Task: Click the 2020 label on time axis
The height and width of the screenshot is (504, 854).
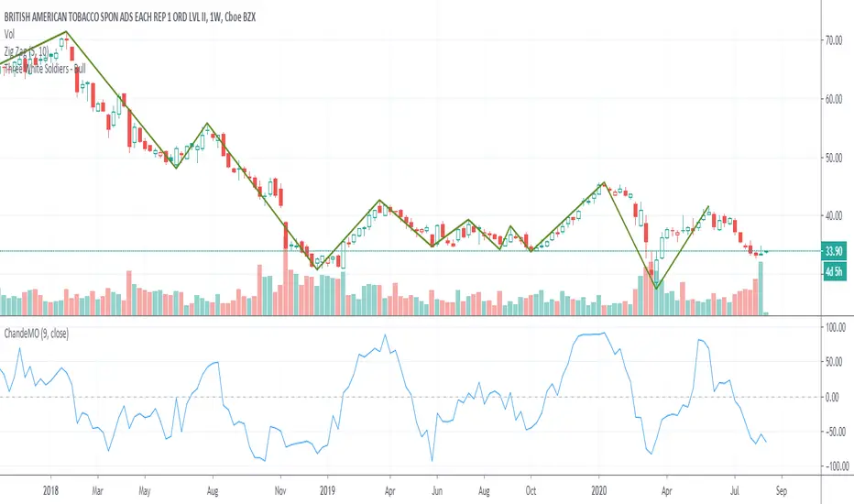Action: click(599, 491)
